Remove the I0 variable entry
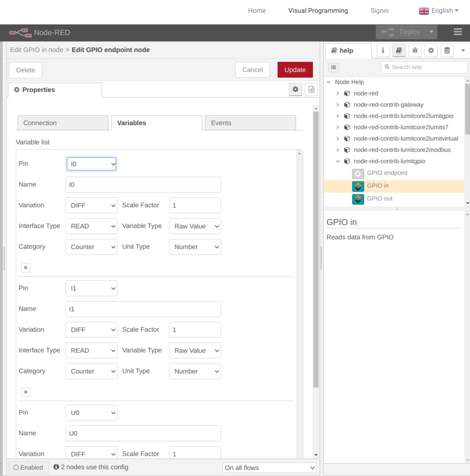Screen dimensions: 470x476 (x=26, y=268)
